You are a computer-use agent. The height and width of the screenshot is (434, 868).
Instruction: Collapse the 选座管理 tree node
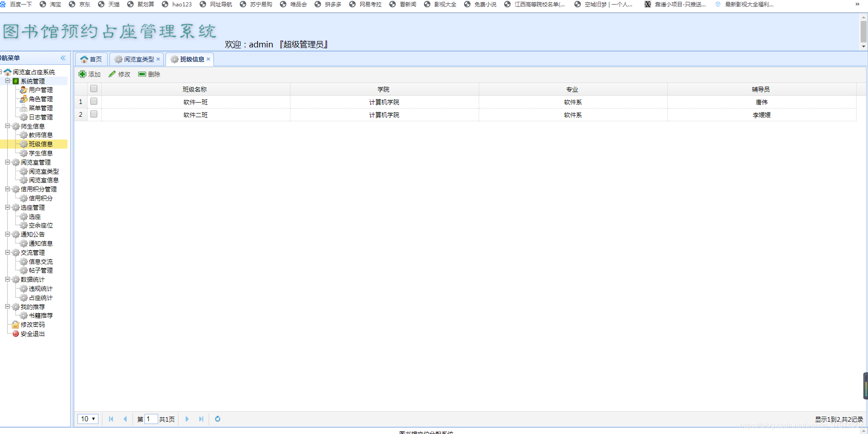click(x=7, y=207)
